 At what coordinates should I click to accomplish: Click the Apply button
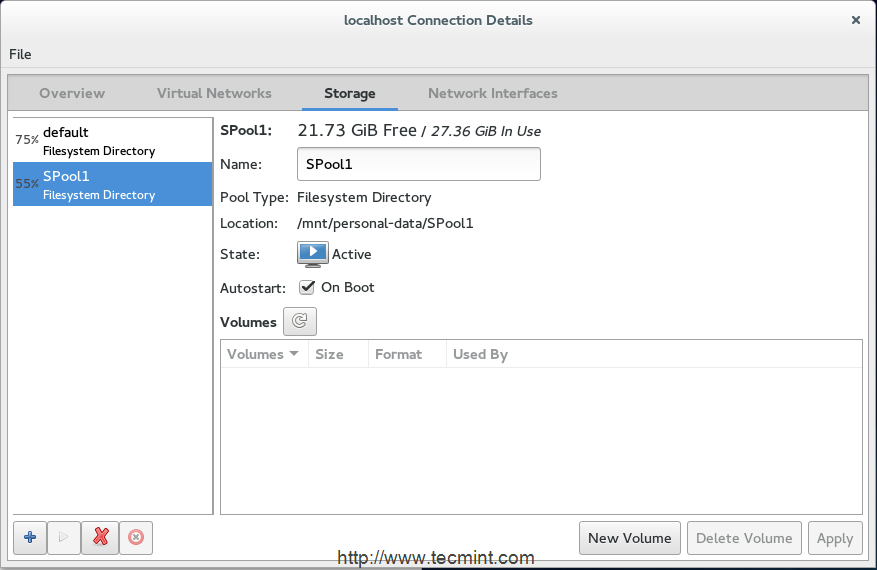click(x=835, y=538)
